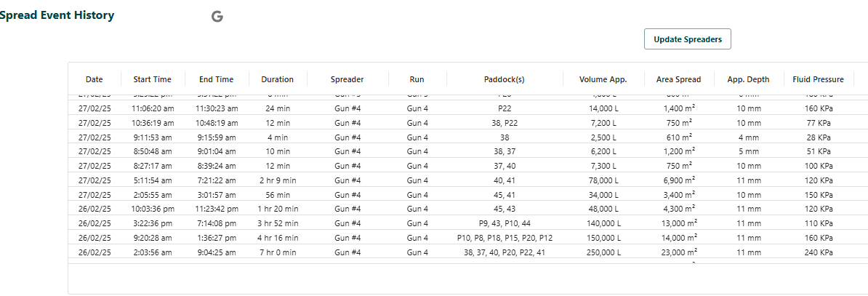Click the Run column header
The width and height of the screenshot is (868, 296).
pos(417,79)
